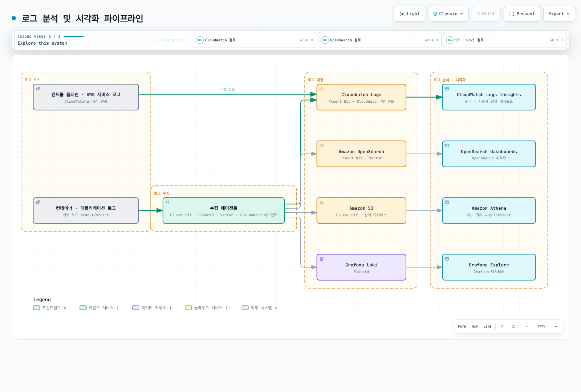Click external-link icon on 컨트롤 플레인 node

38,89
